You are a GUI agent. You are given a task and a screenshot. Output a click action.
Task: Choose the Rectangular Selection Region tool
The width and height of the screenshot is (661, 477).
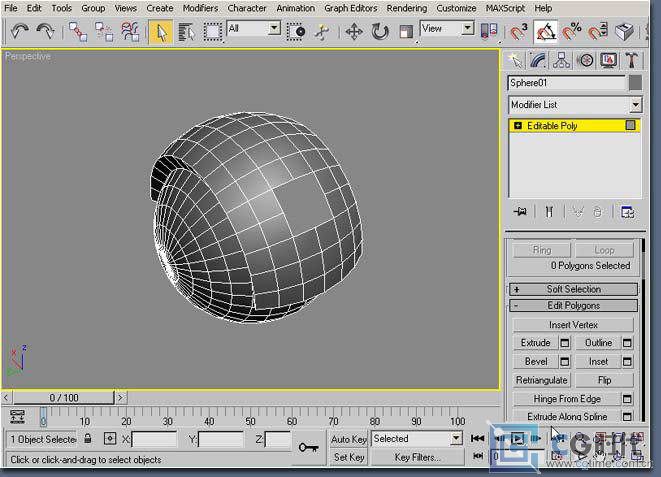coord(213,32)
